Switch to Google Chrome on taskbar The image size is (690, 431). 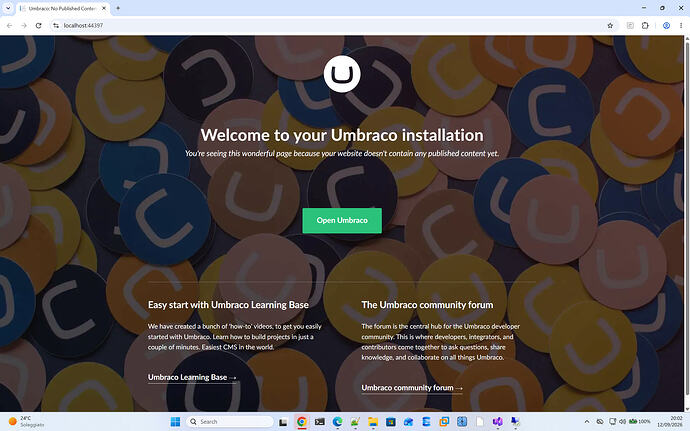301,422
